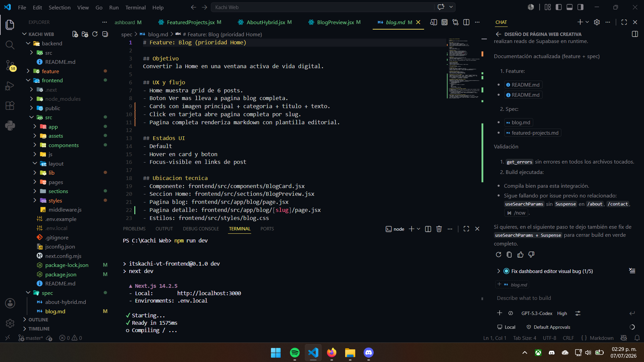
Task: Switch to FeaturedProjects.jsx tab
Action: pyautogui.click(x=190, y=22)
